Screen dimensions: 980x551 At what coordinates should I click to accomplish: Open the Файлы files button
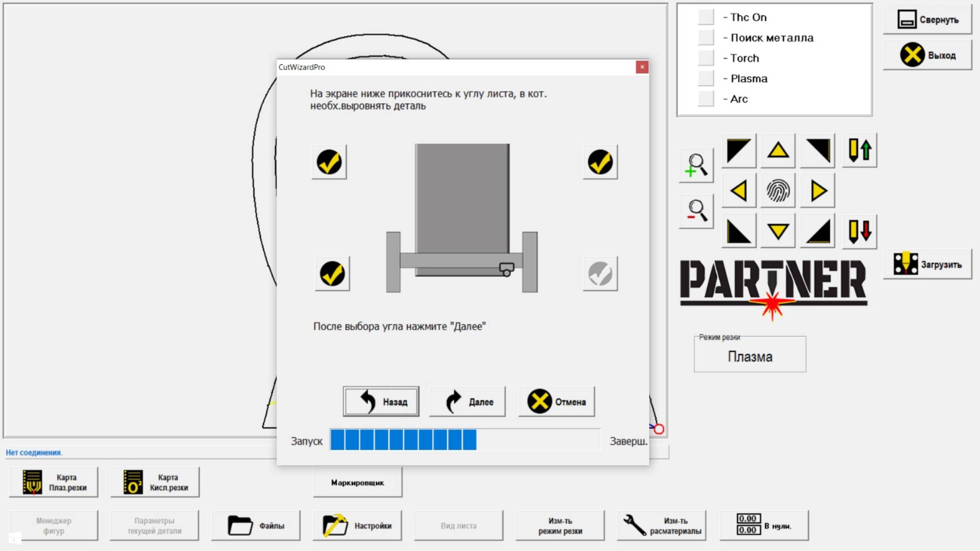click(256, 526)
